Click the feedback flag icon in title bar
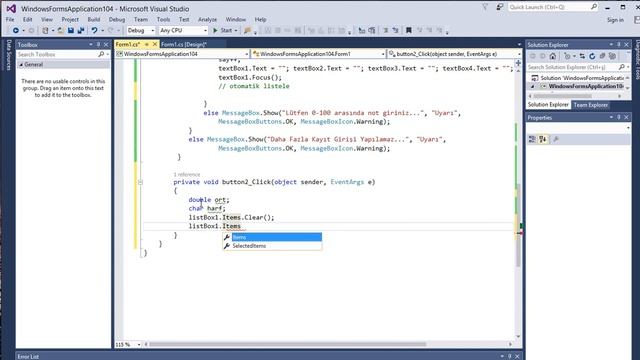 click(x=500, y=7)
